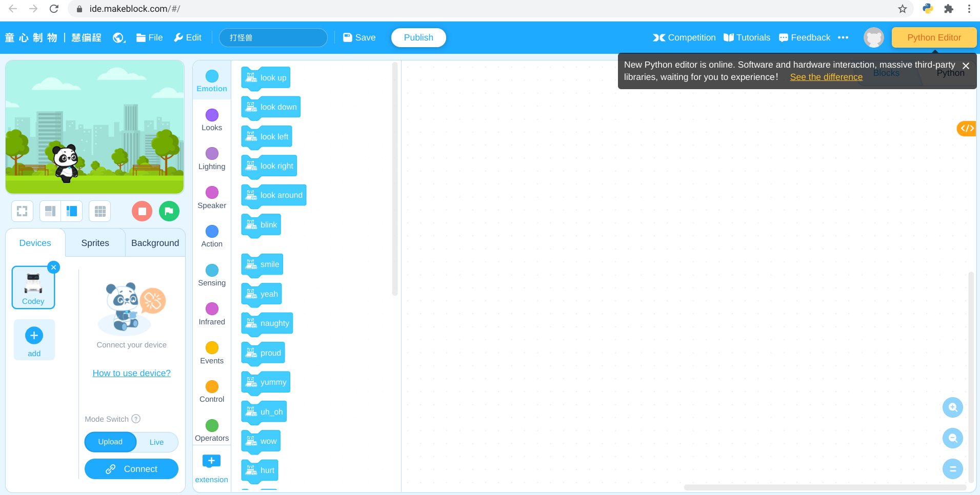This screenshot has height=495, width=980.
Task: Add an extension using the plus icon
Action: (211, 461)
